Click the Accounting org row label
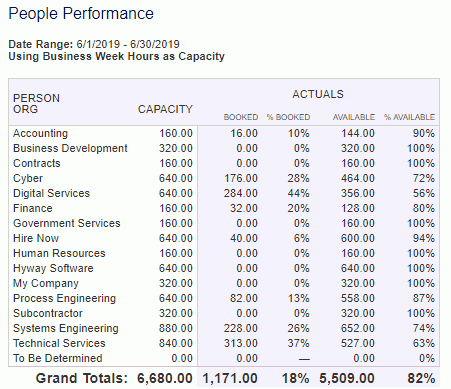Image resolution: width=451 pixels, height=389 pixels. tap(40, 133)
